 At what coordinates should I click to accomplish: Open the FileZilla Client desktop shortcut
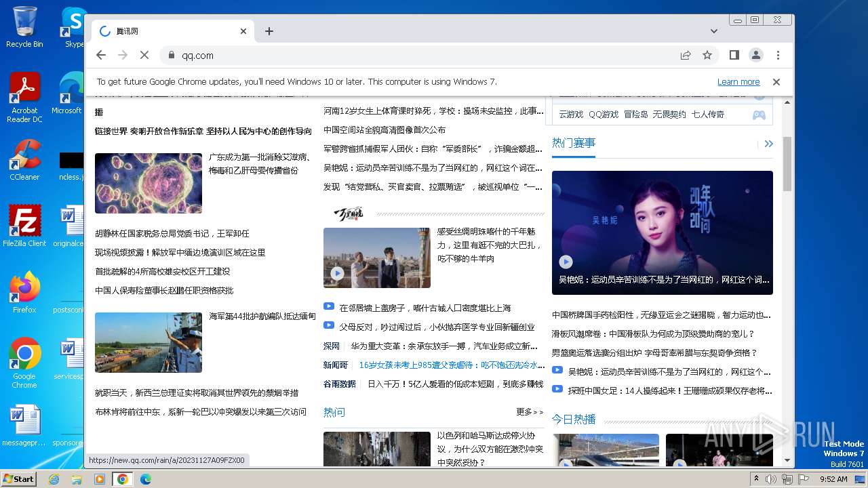click(24, 226)
